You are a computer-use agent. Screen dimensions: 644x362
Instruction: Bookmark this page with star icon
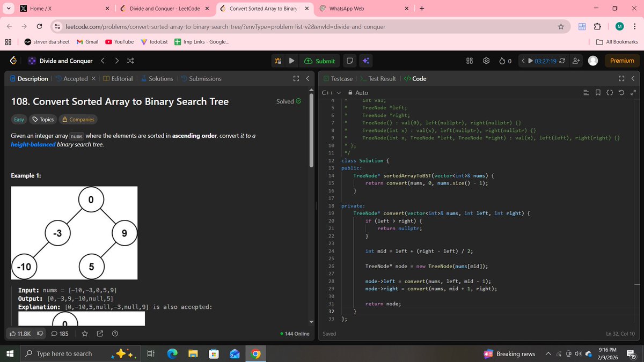[x=561, y=26]
